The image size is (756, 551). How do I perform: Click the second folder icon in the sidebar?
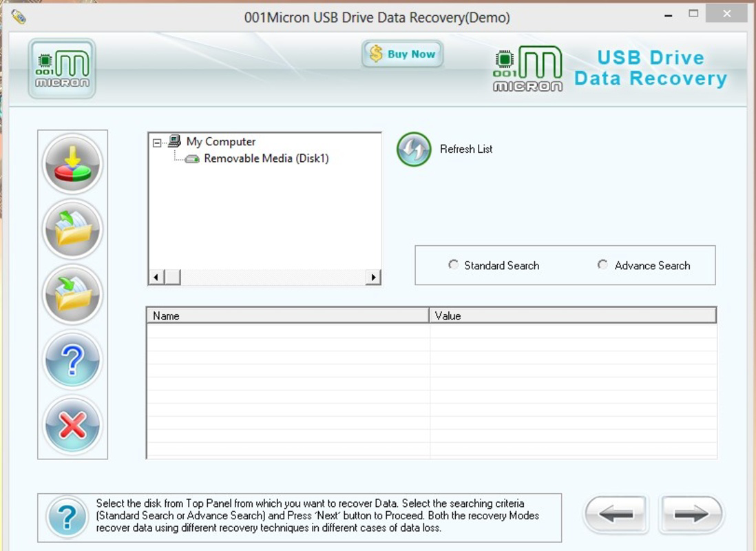click(72, 294)
